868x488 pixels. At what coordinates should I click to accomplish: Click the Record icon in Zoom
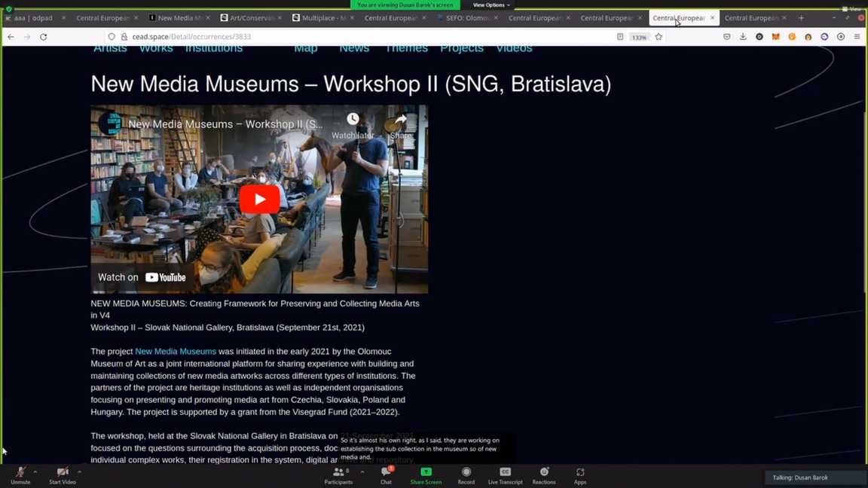pos(466,474)
